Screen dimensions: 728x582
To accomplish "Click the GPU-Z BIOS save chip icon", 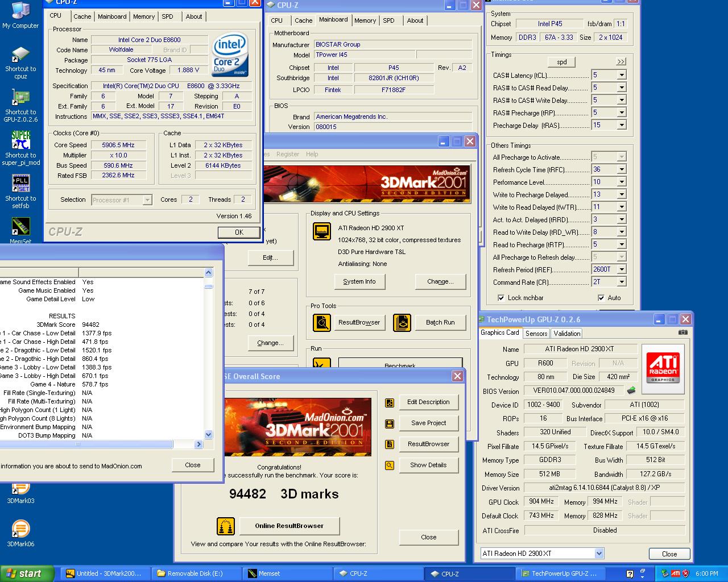I will [x=631, y=390].
